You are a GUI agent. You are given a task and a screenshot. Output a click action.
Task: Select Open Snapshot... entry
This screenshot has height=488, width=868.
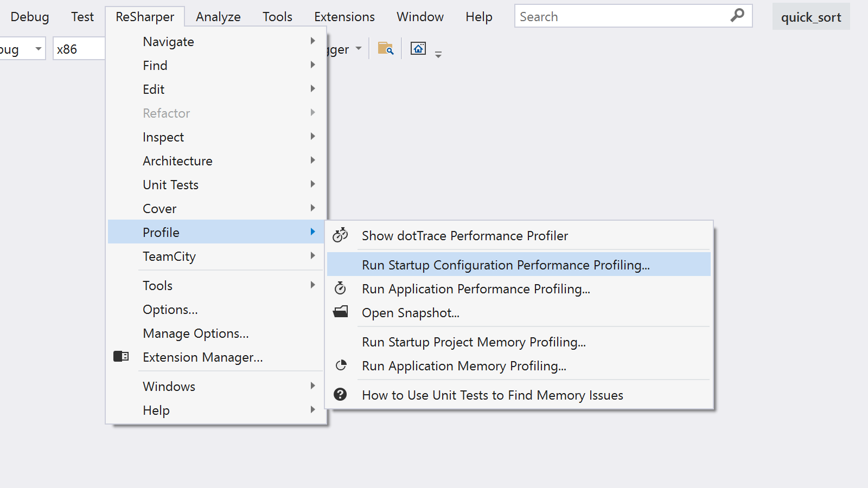click(519, 313)
